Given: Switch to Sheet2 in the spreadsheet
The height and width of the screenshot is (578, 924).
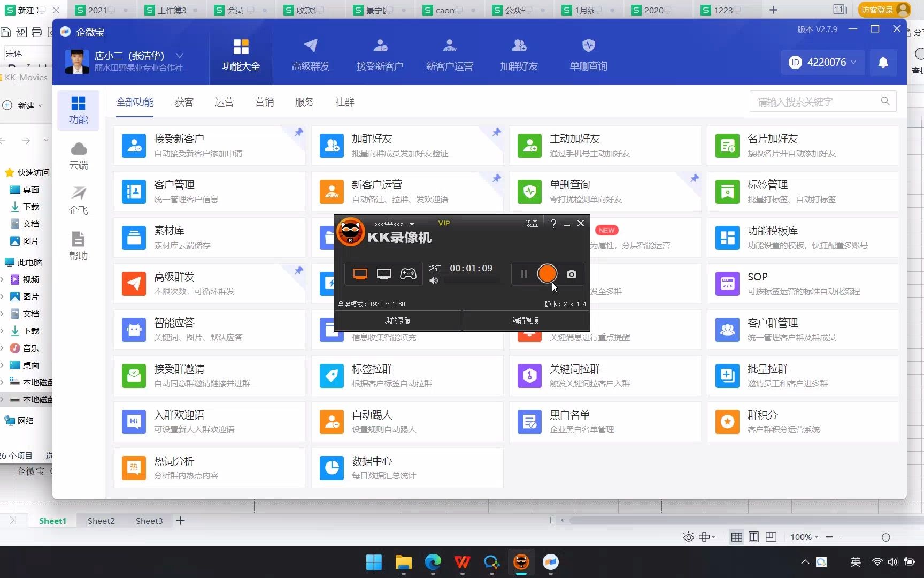Looking at the screenshot, I should 101,521.
